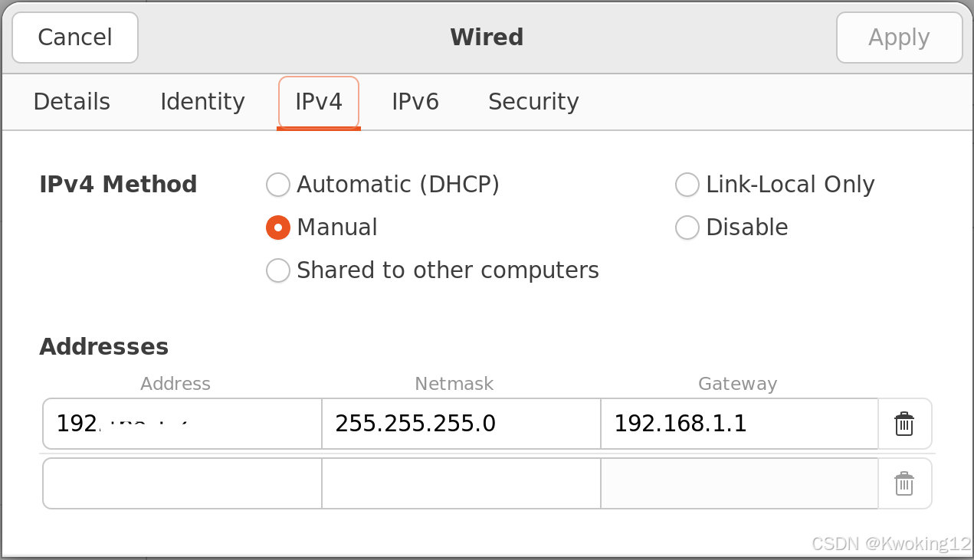Click the trash icon on the empty second row
Viewport: 974px width, 560px height.
click(904, 483)
